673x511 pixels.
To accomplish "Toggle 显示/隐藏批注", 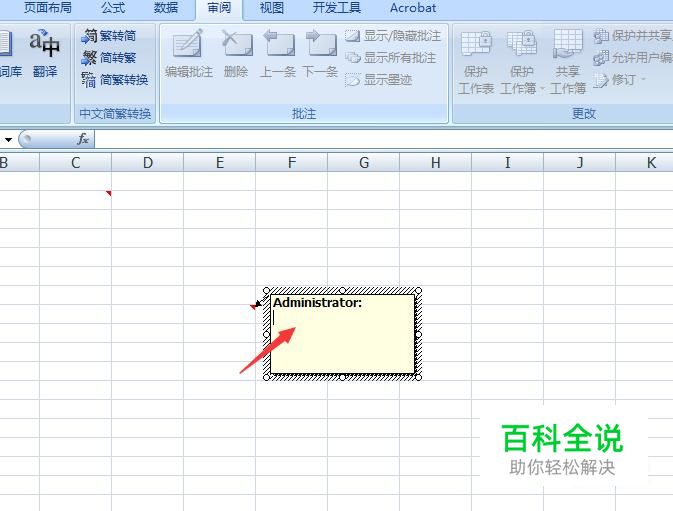I will tap(393, 36).
